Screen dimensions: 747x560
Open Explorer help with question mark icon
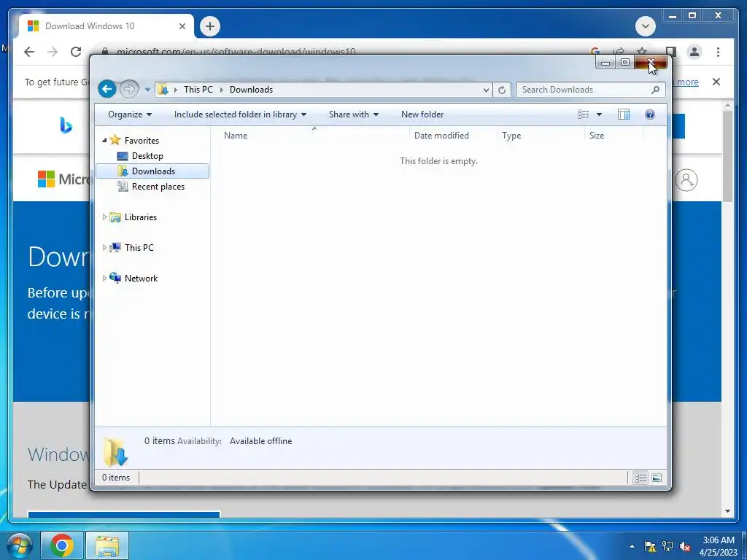[650, 114]
